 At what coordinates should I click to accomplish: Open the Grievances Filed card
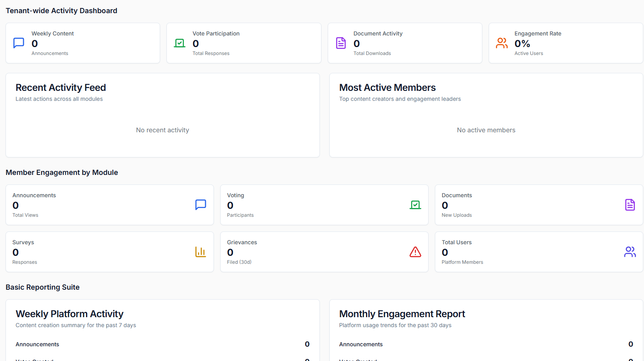click(324, 252)
